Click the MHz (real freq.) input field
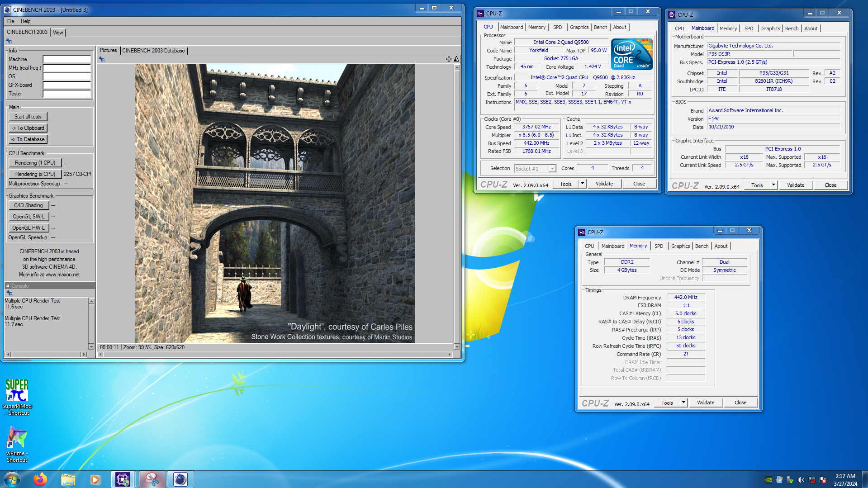This screenshot has height=488, width=868. [x=67, y=68]
